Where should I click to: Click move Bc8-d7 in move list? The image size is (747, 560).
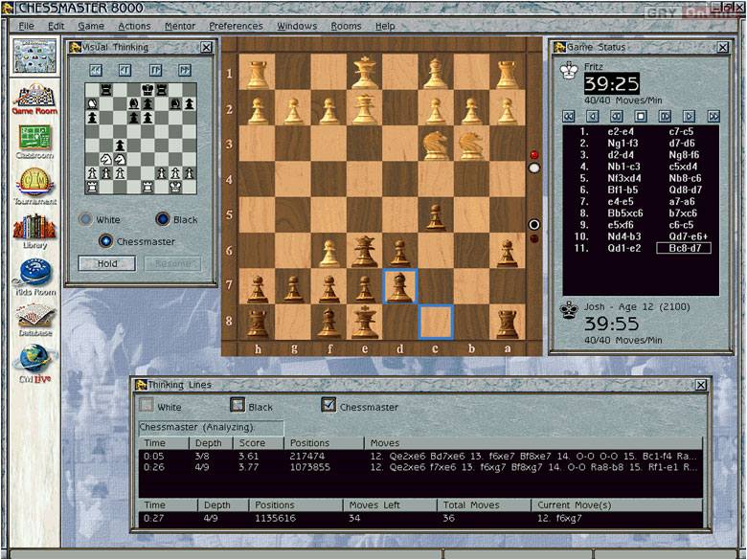coord(684,248)
